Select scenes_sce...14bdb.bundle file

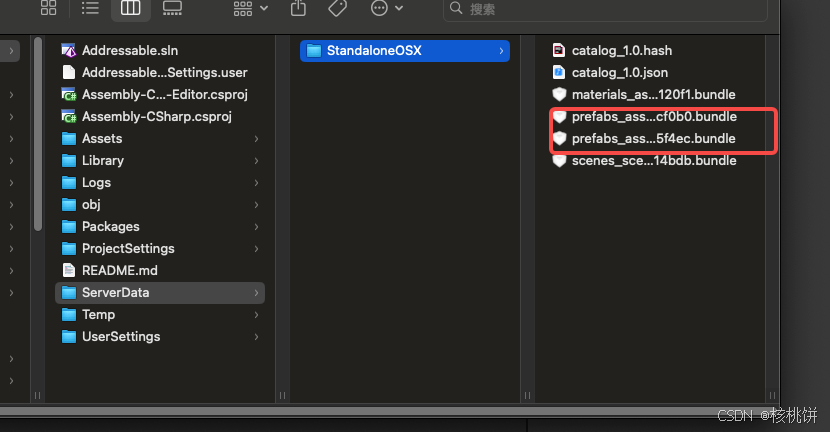[x=654, y=160]
